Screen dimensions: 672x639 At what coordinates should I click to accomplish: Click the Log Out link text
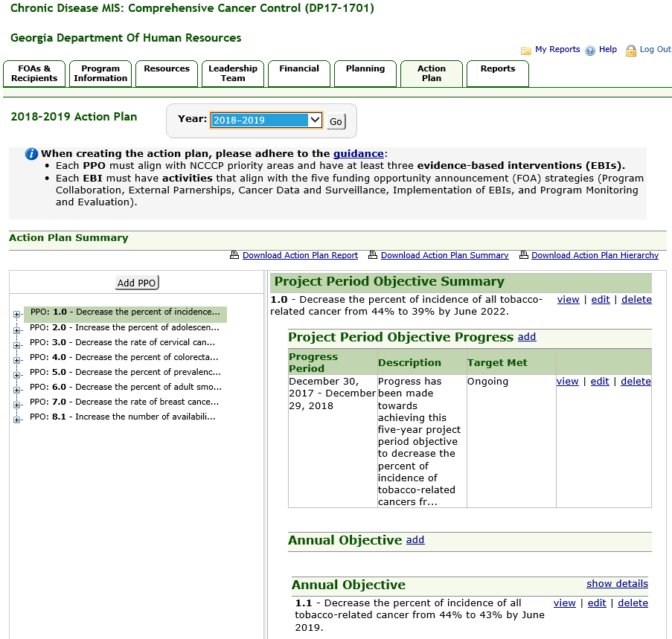tap(655, 49)
